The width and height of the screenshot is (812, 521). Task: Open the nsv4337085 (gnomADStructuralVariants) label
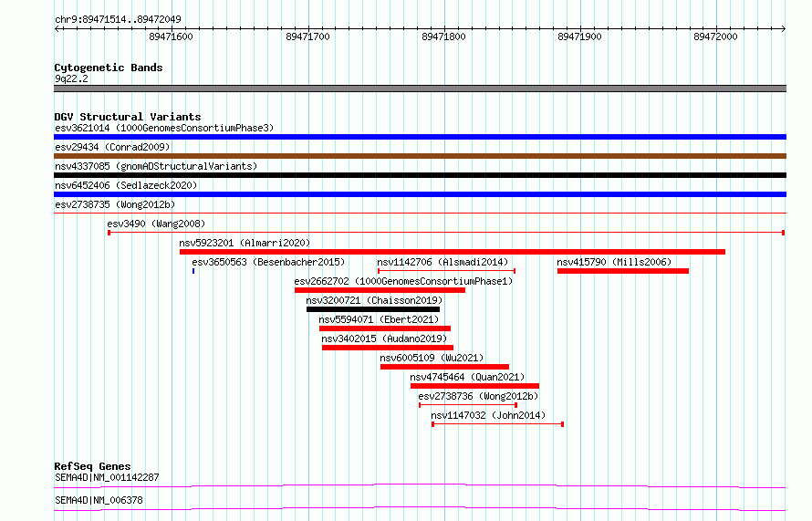156,166
